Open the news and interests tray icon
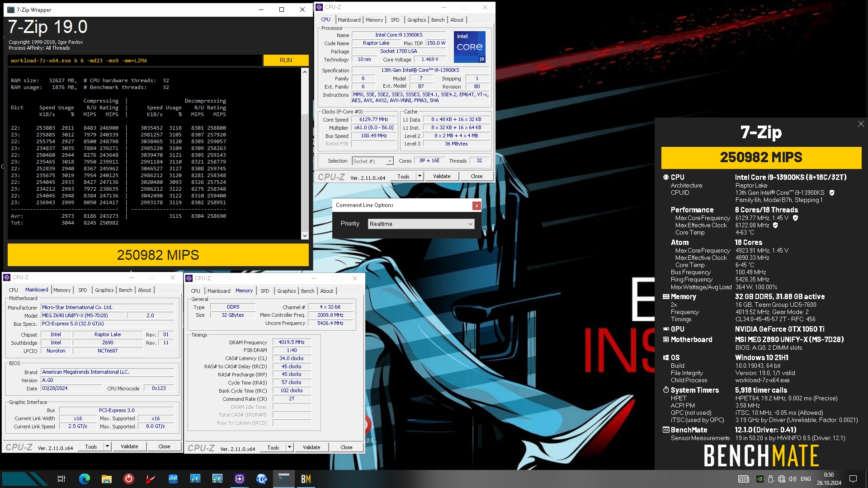The image size is (868, 488). point(743,479)
